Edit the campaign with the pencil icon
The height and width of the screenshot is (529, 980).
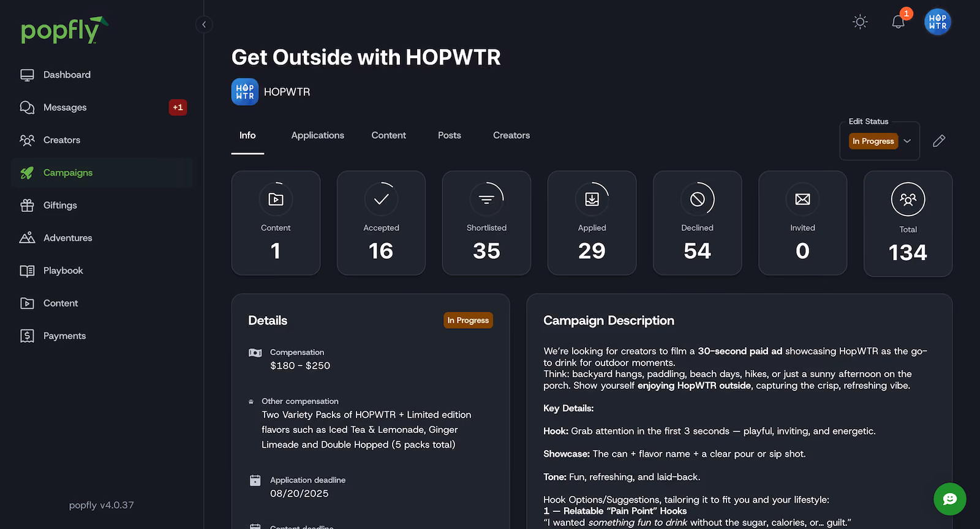coord(939,141)
